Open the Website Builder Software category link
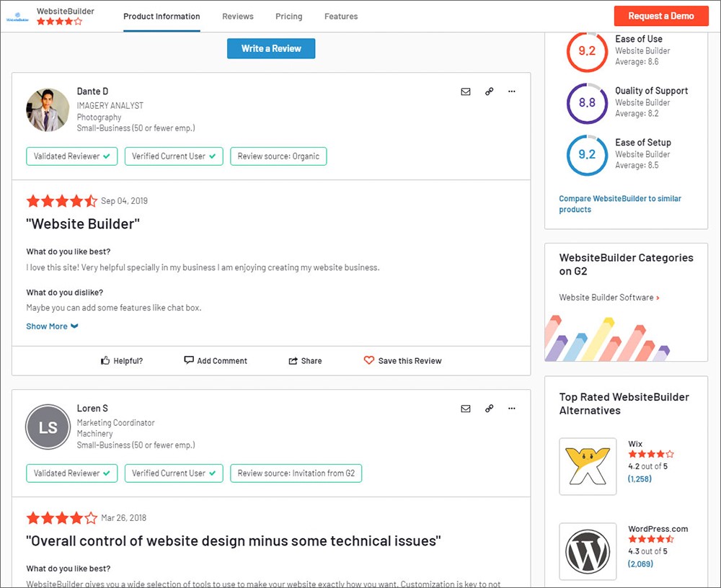The height and width of the screenshot is (588, 721). coord(609,298)
